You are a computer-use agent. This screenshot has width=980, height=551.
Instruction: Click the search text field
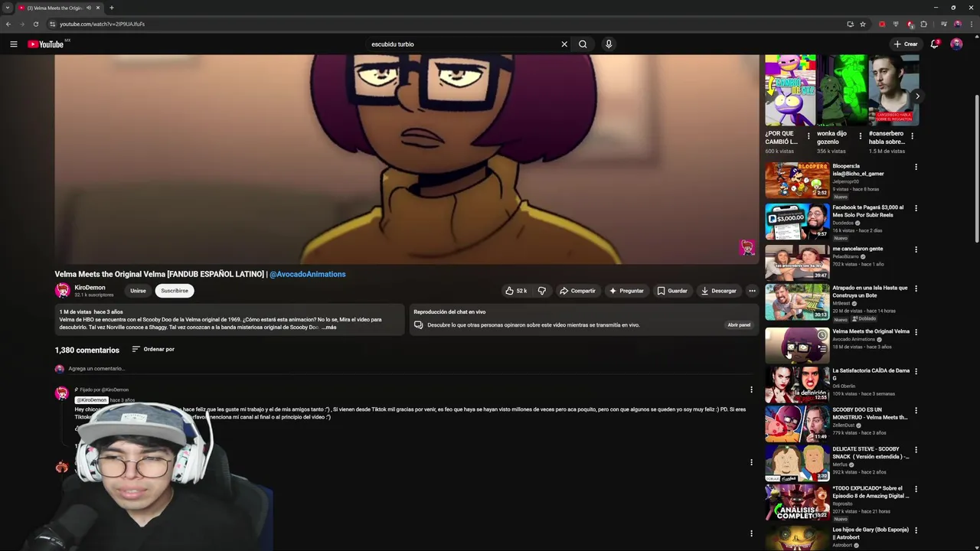pos(463,44)
